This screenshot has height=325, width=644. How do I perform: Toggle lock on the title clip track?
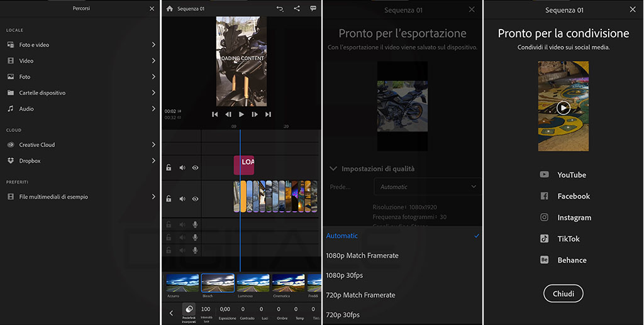(169, 167)
